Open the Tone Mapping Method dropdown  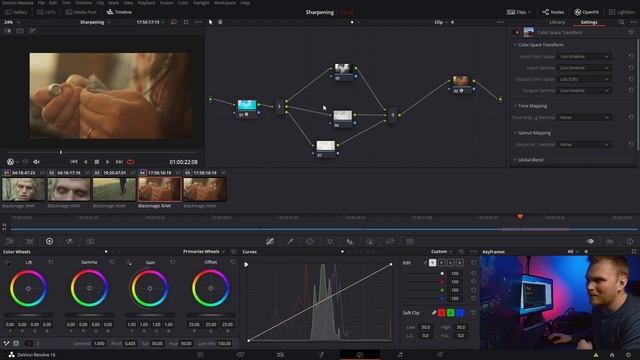tap(584, 118)
